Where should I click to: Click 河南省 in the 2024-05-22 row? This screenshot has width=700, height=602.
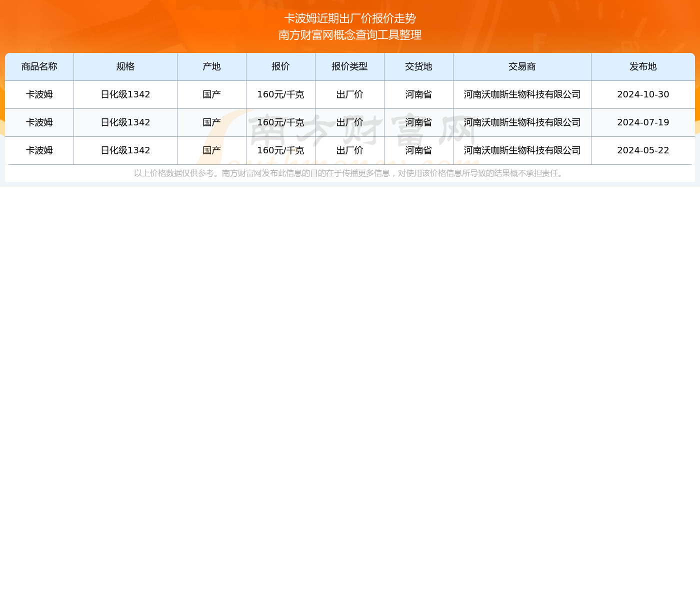(x=418, y=150)
